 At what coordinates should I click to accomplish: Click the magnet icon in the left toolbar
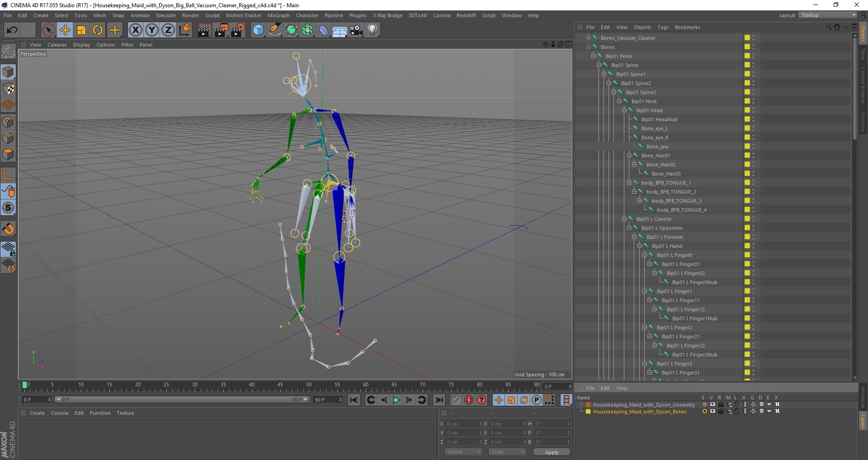(8, 228)
